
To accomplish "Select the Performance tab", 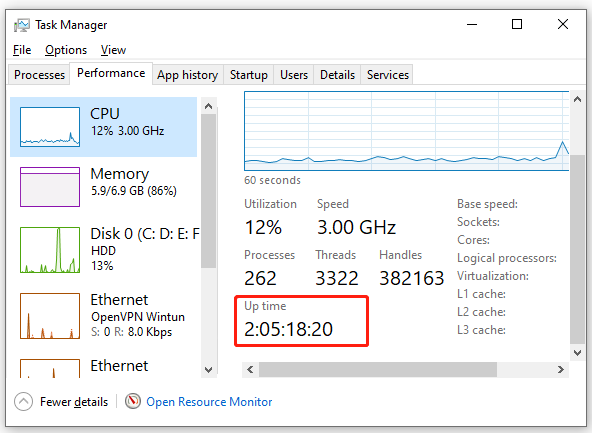I will 111,73.
